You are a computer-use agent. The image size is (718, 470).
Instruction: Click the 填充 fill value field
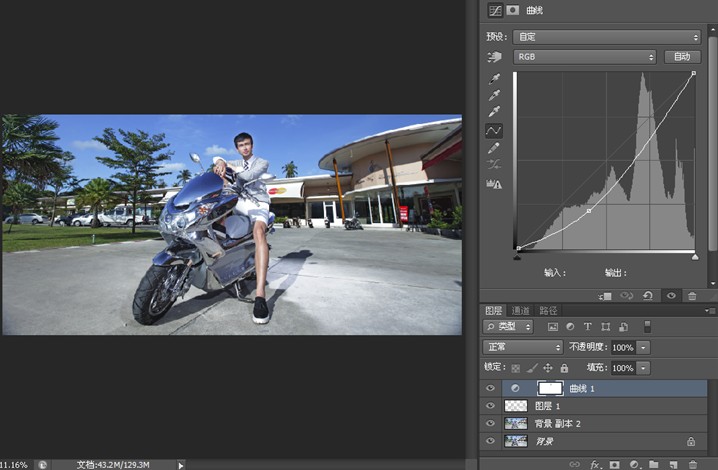coord(623,368)
